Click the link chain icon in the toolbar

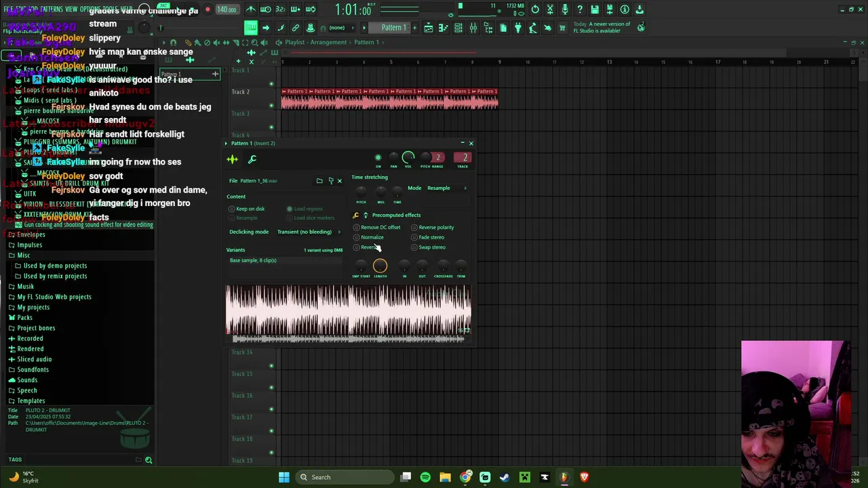point(296,28)
